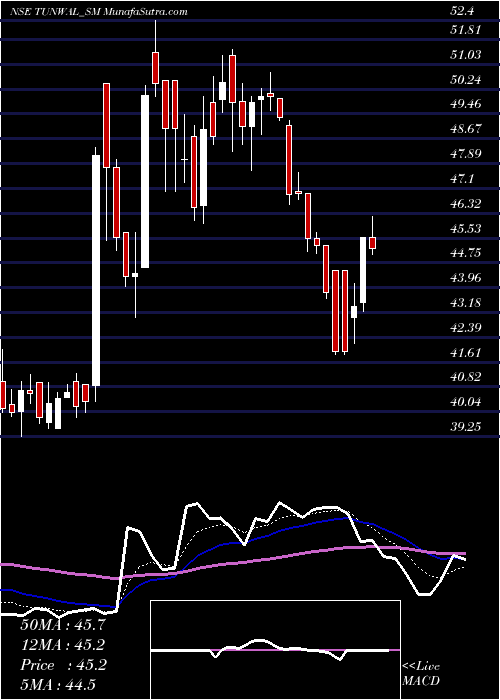The image size is (500, 700).
Task: Click the 40.04 price axis label
Action: click(x=467, y=402)
